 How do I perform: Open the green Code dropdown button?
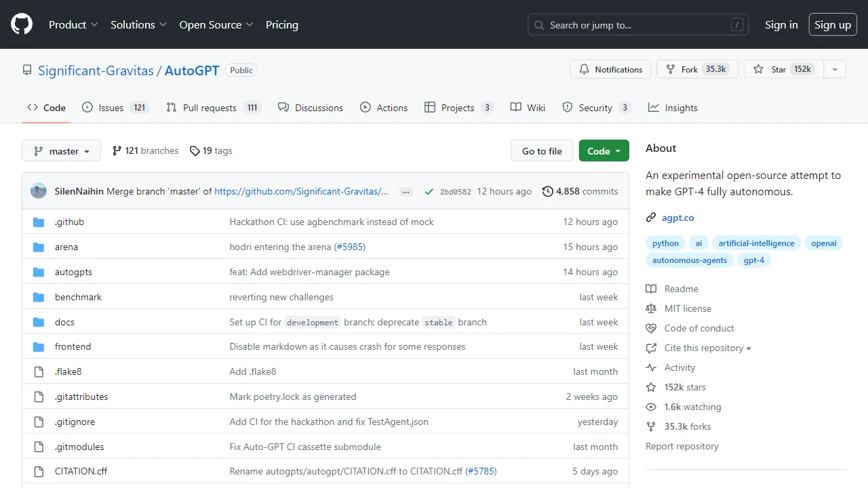click(x=604, y=151)
